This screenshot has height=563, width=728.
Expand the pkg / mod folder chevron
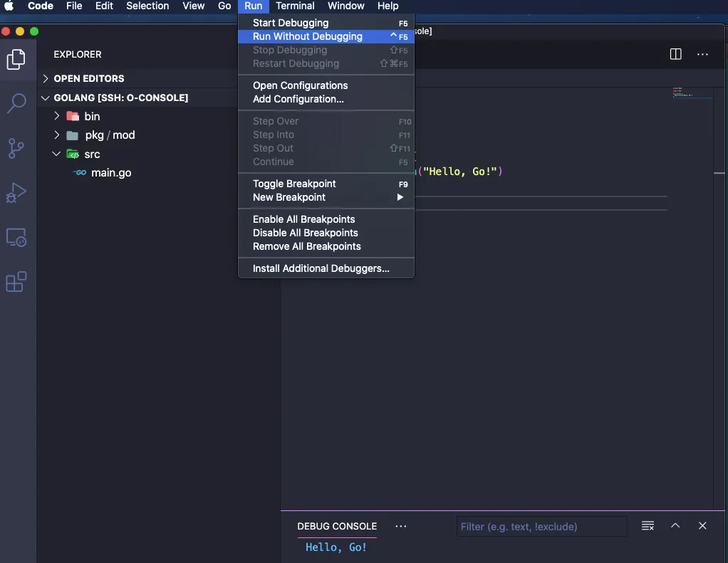tap(57, 135)
